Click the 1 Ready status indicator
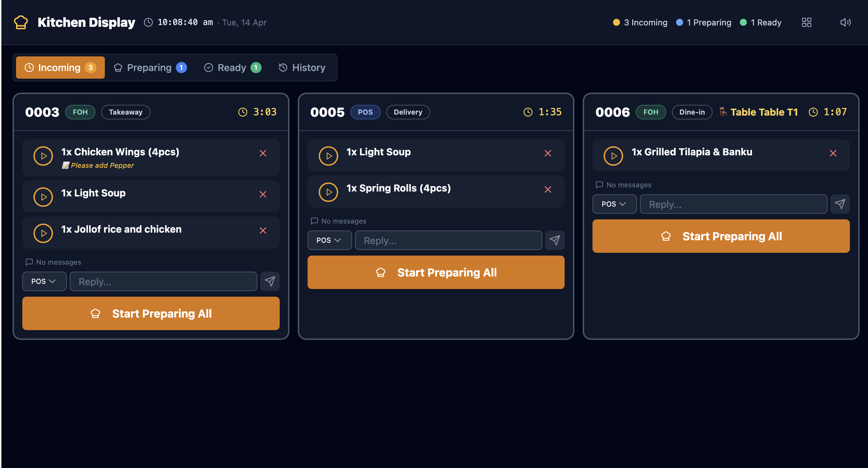Screen dimensions: 868x468 point(761,22)
